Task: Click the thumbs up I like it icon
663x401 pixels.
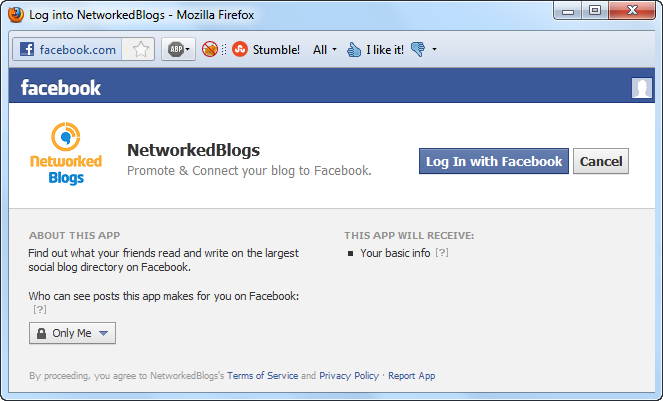Action: [354, 49]
